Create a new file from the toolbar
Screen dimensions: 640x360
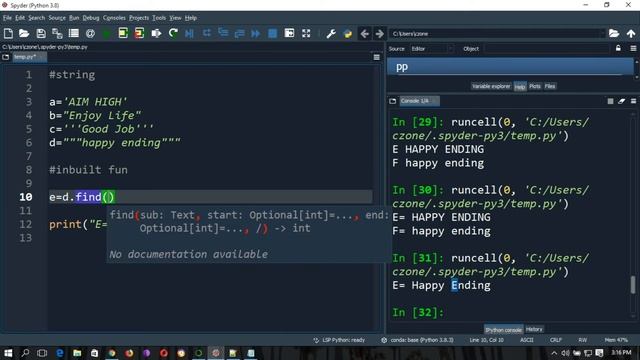pyautogui.click(x=8, y=33)
